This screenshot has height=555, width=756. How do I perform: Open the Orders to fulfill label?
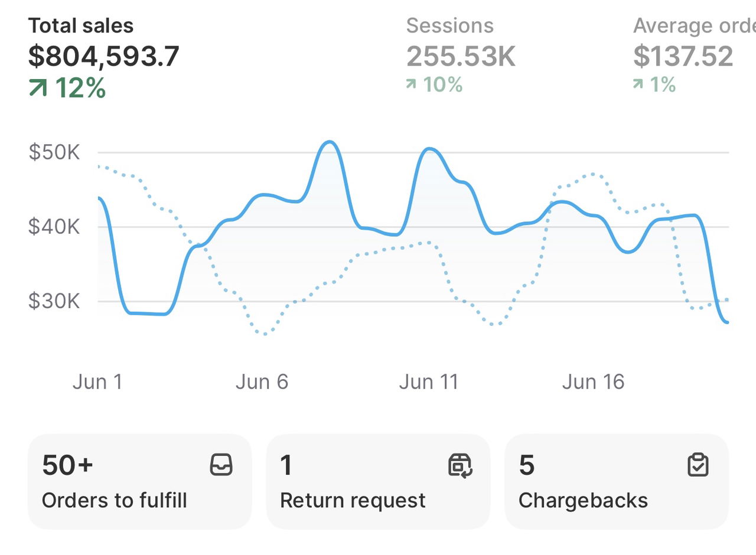pos(115,501)
